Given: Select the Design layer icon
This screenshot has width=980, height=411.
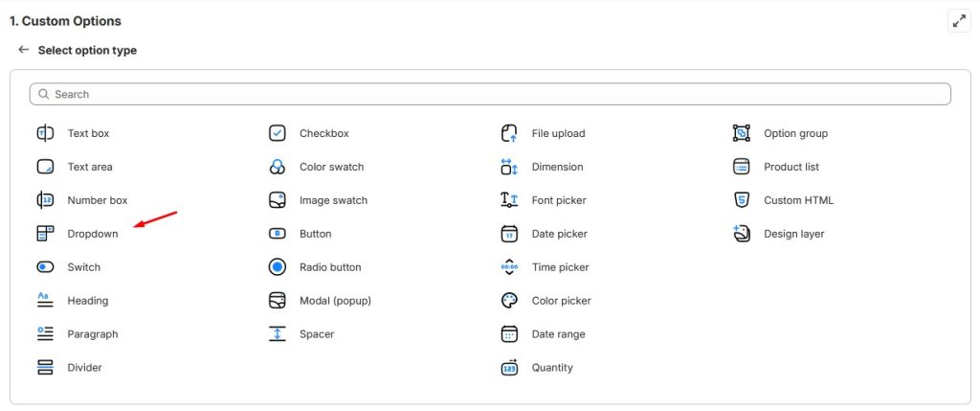Looking at the screenshot, I should [741, 234].
